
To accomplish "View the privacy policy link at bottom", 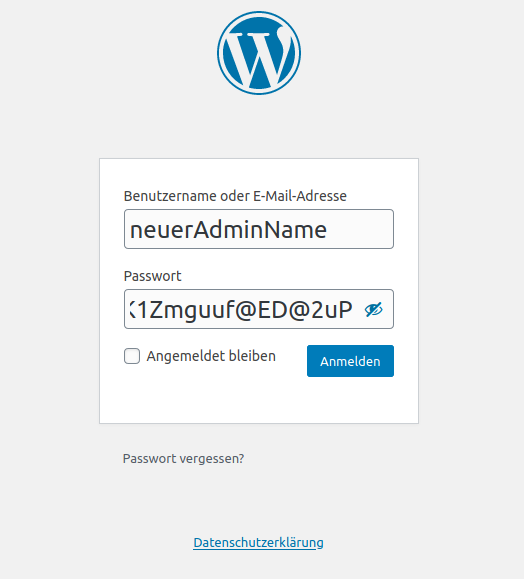I will (x=258, y=542).
